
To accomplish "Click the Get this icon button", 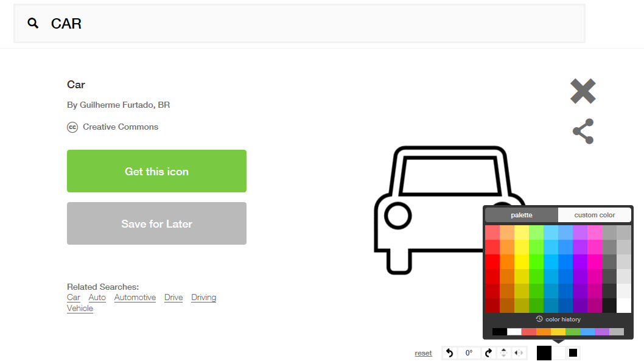I will pos(156,171).
